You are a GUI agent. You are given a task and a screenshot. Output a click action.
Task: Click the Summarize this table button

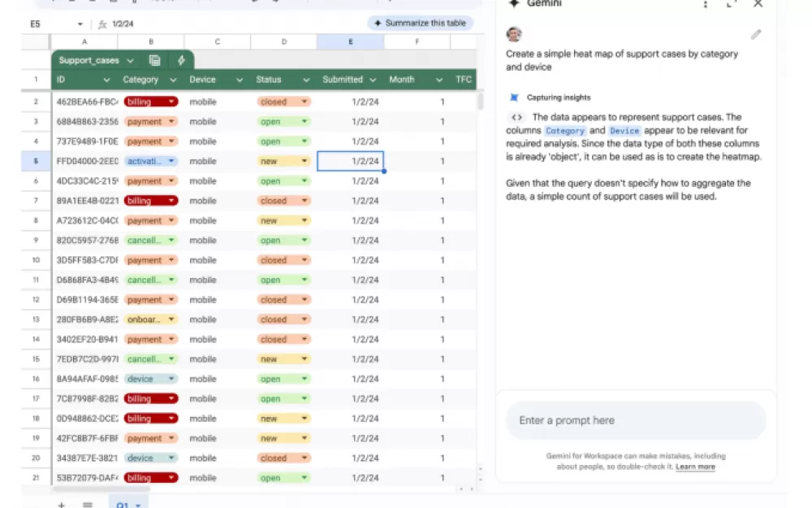420,24
